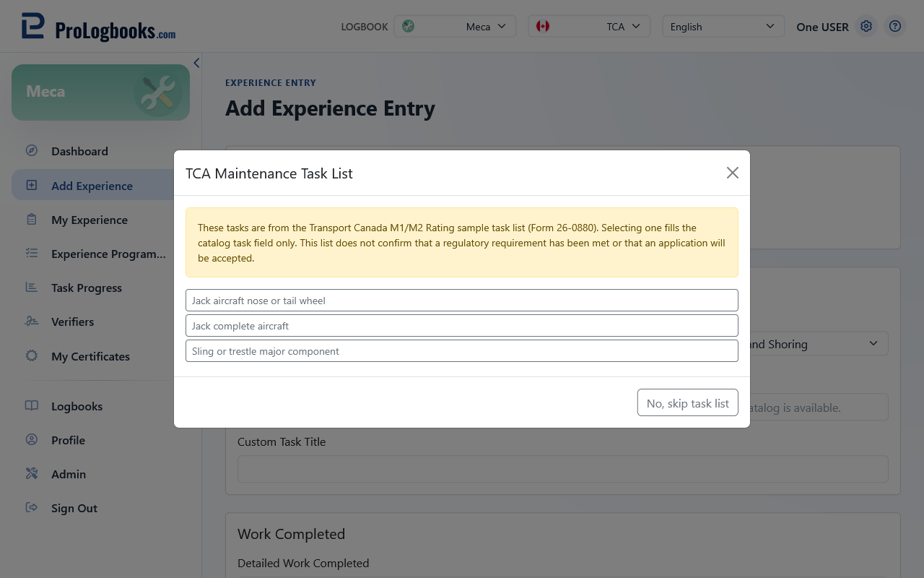Screen dimensions: 924x578
Task: Click the My Certificates badge icon
Action: [x=32, y=356]
